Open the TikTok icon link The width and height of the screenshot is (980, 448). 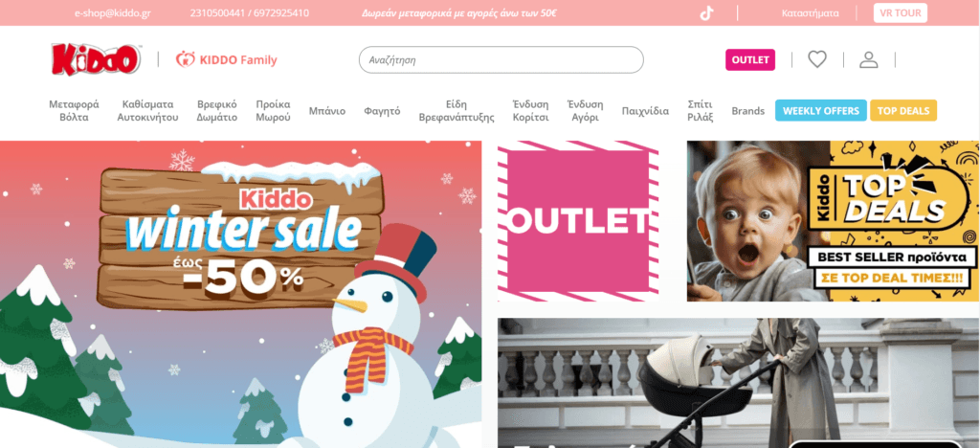(x=706, y=13)
